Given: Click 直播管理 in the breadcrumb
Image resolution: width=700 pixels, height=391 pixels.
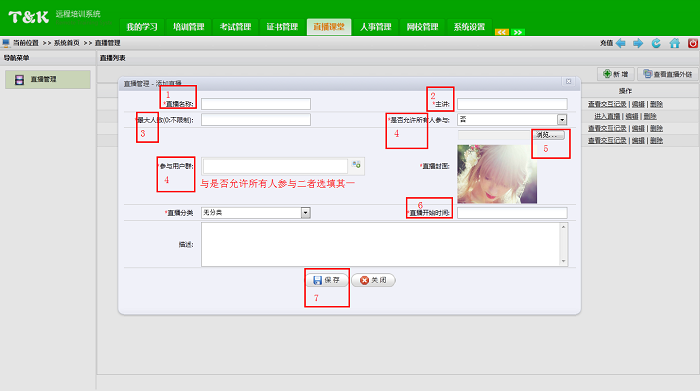Looking at the screenshot, I should (x=108, y=43).
